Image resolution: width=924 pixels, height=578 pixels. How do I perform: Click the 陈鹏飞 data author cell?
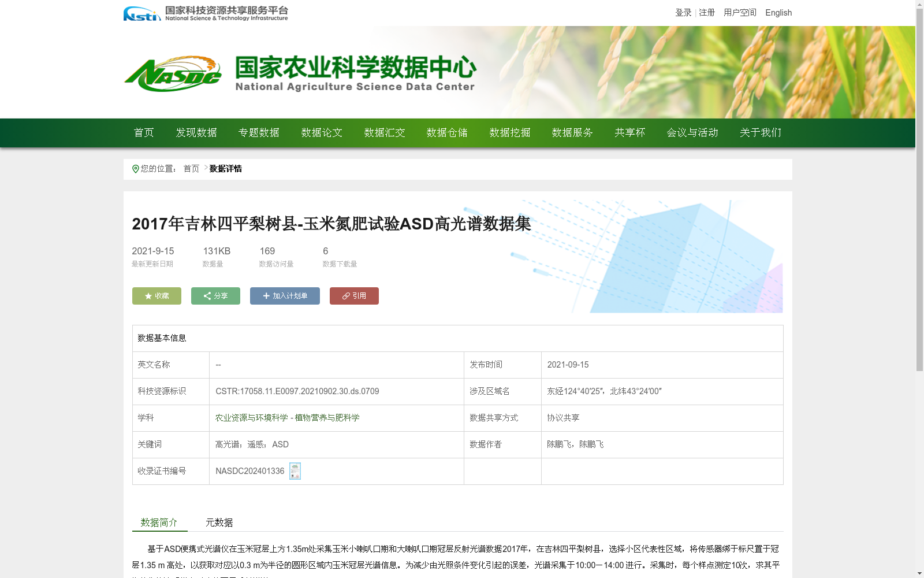point(662,444)
